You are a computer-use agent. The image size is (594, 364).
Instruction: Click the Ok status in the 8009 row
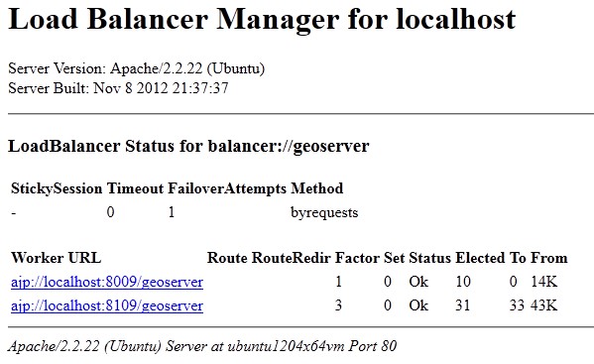(418, 282)
